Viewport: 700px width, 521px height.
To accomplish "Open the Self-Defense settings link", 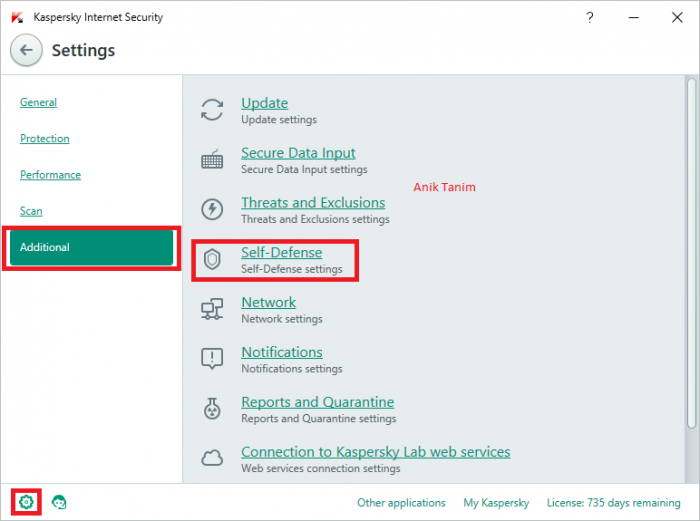I will (281, 253).
